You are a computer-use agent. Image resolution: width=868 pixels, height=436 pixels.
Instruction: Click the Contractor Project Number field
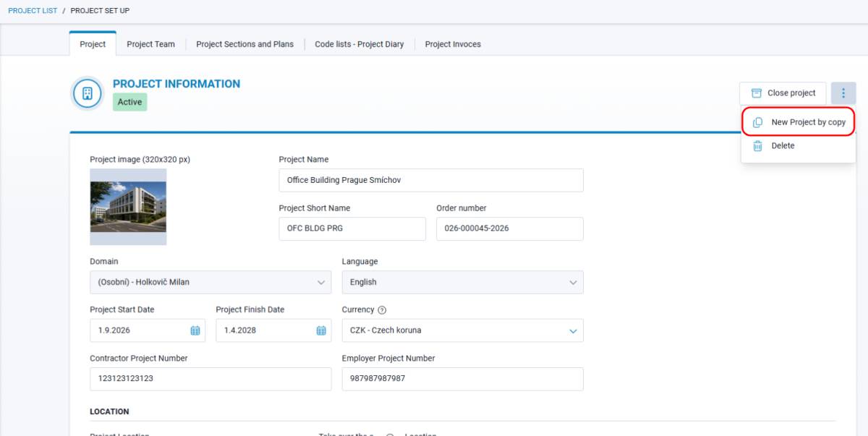tap(210, 379)
